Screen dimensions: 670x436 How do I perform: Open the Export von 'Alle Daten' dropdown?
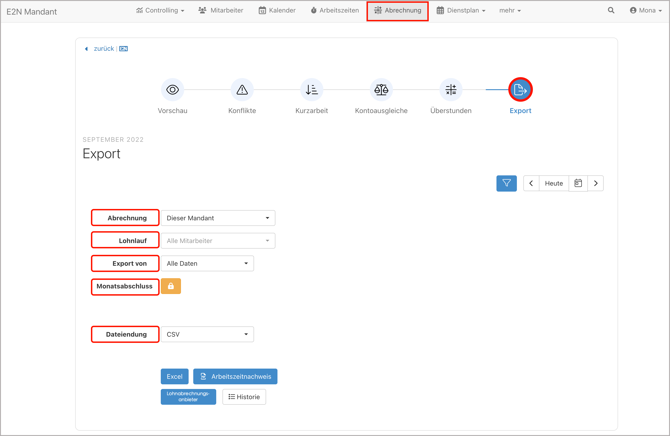tap(208, 264)
